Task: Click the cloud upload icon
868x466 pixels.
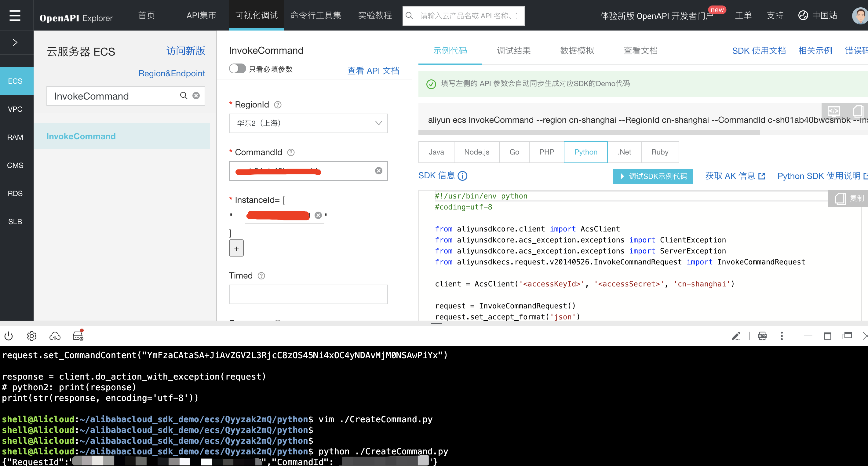Action: click(55, 336)
